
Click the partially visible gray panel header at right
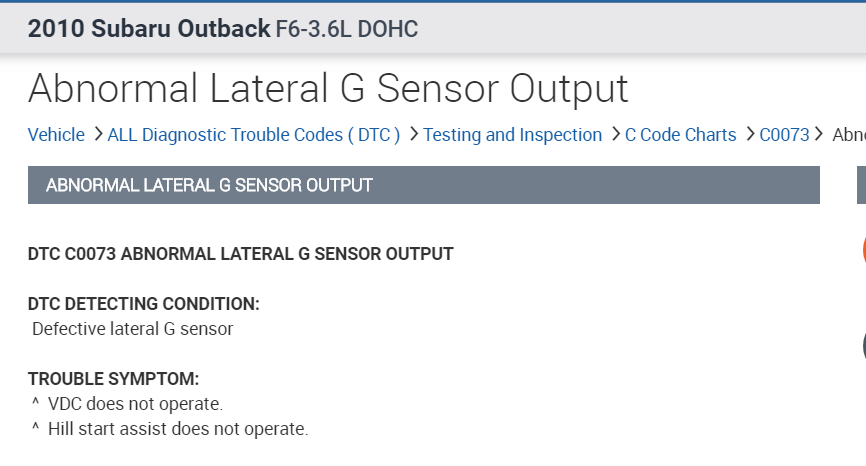[861, 185]
